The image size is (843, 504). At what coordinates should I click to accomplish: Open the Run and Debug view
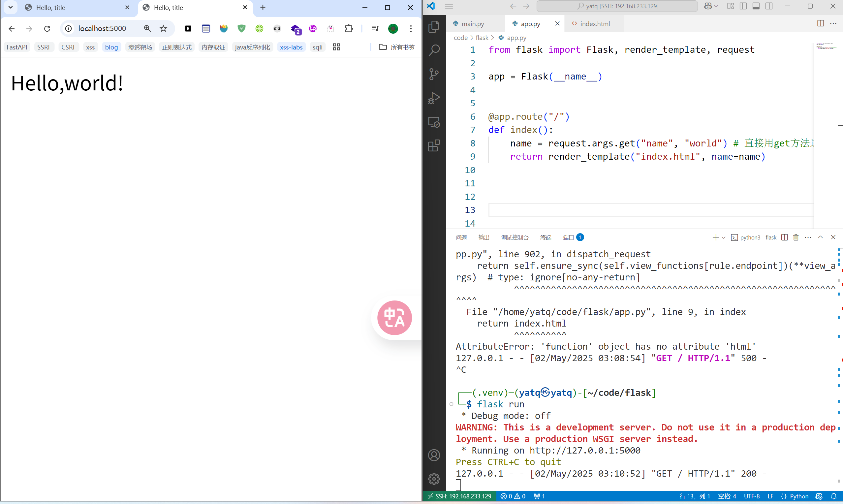[x=434, y=98]
